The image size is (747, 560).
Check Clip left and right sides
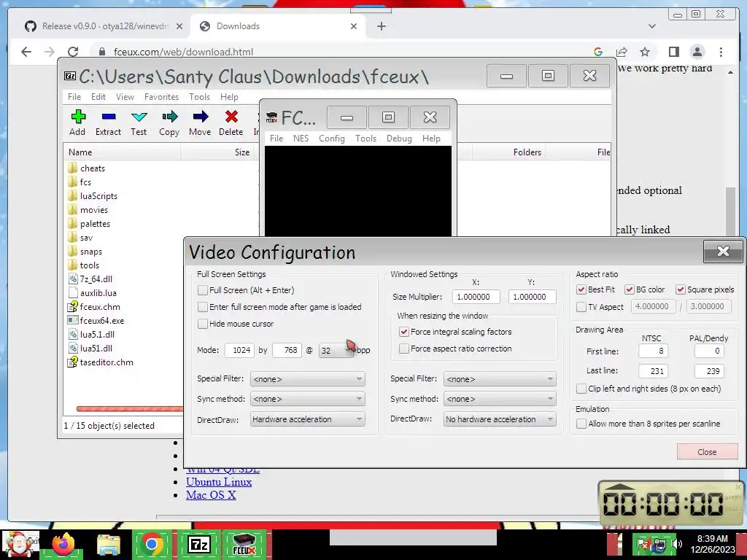[581, 389]
